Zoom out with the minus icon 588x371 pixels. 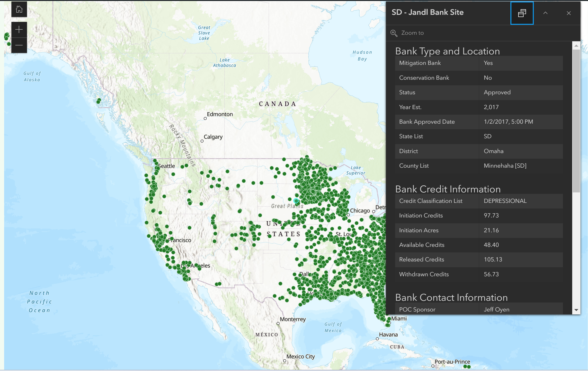point(19,45)
